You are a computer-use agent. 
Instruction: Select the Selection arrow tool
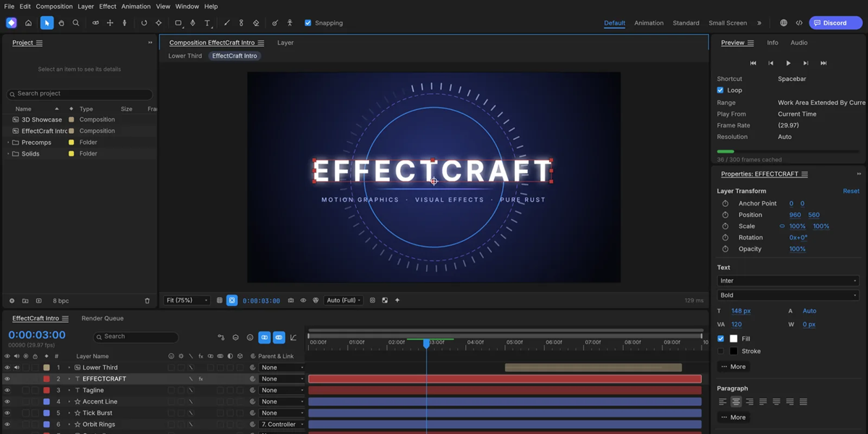[x=47, y=23]
